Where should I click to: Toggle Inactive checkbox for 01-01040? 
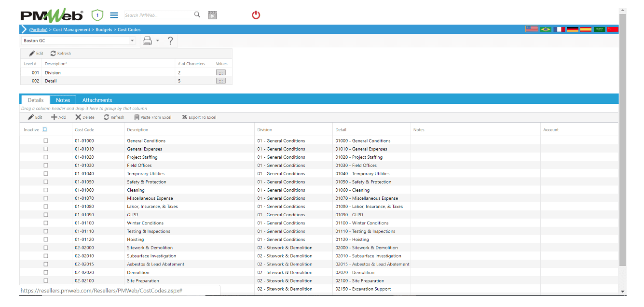click(46, 173)
